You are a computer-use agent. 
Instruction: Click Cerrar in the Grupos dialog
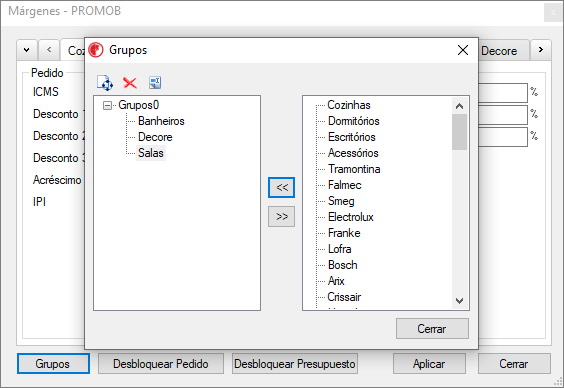tap(432, 329)
